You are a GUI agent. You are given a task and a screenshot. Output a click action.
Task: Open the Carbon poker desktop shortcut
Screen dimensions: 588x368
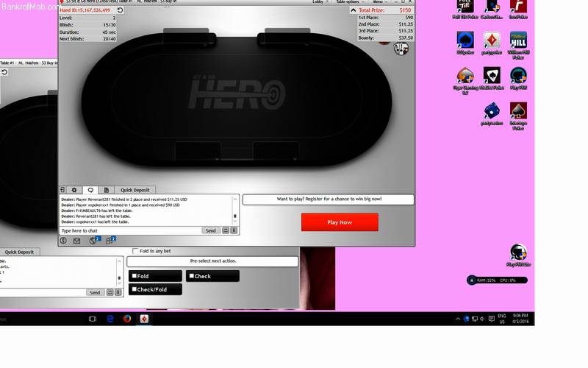coord(491,9)
